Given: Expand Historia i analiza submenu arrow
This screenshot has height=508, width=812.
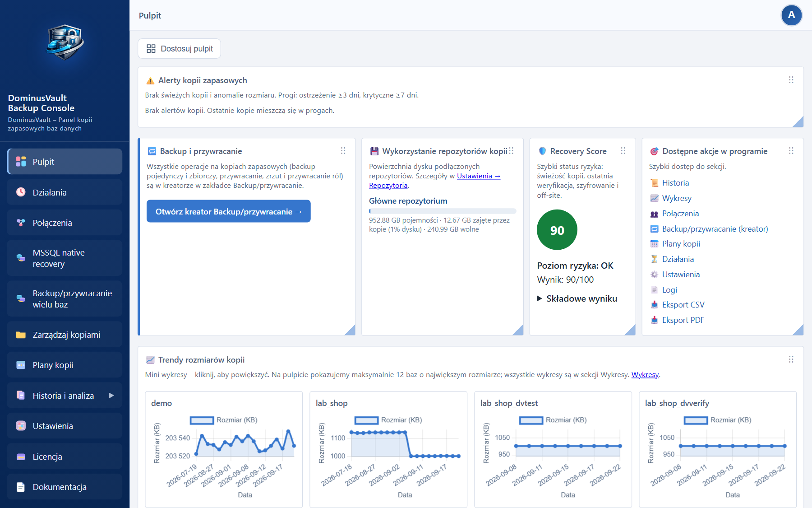Looking at the screenshot, I should click(x=111, y=396).
